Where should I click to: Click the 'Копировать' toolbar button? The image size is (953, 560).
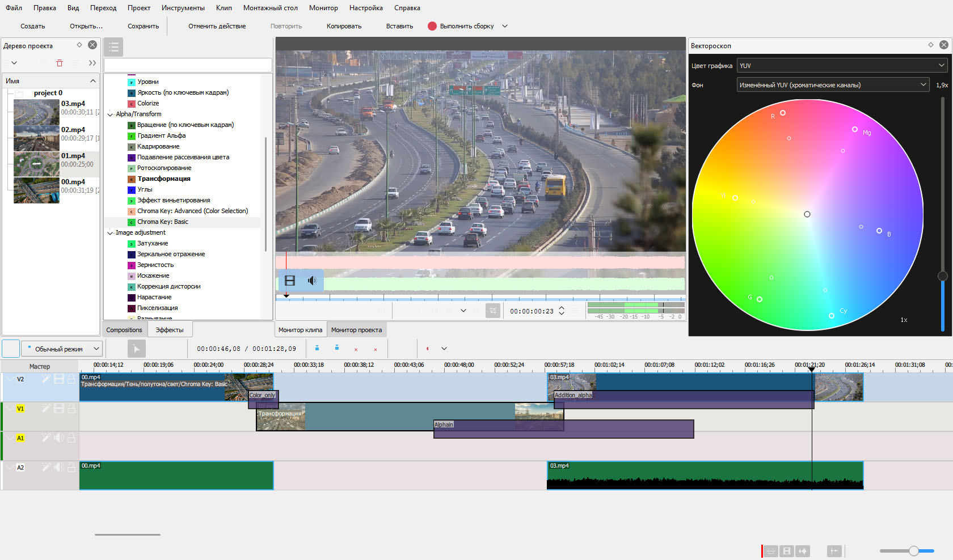pyautogui.click(x=344, y=26)
